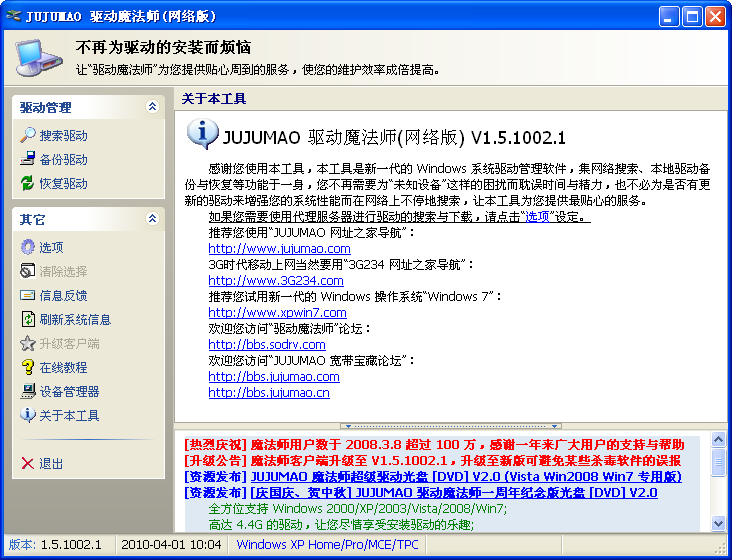Click the 关于本工具 panel heading
Screen dimensions: 732x560
click(214, 98)
